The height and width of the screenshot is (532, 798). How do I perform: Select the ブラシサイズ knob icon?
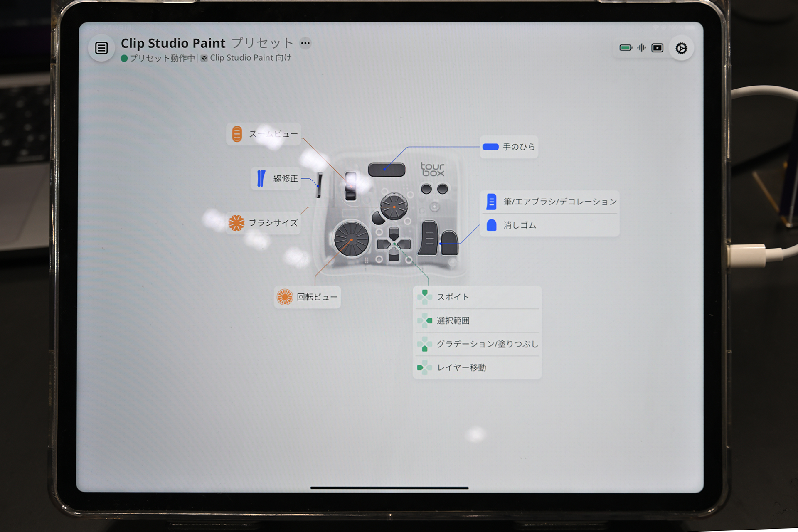click(236, 223)
